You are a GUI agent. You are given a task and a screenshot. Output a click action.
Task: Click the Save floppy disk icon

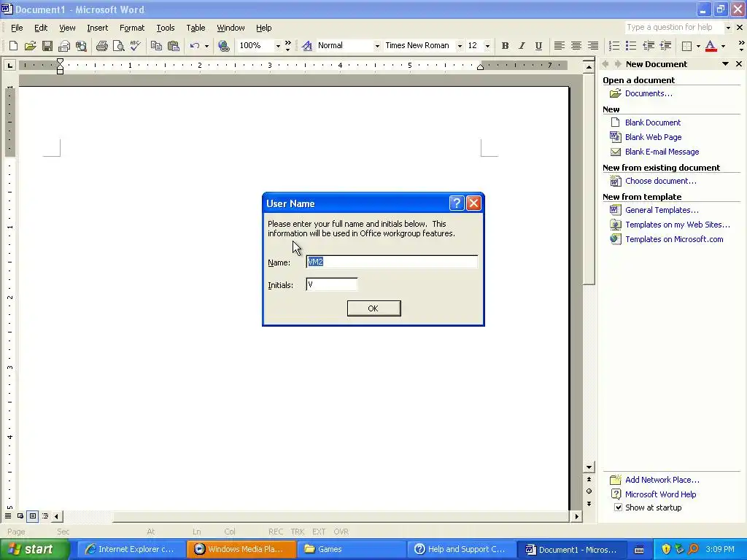click(x=47, y=46)
